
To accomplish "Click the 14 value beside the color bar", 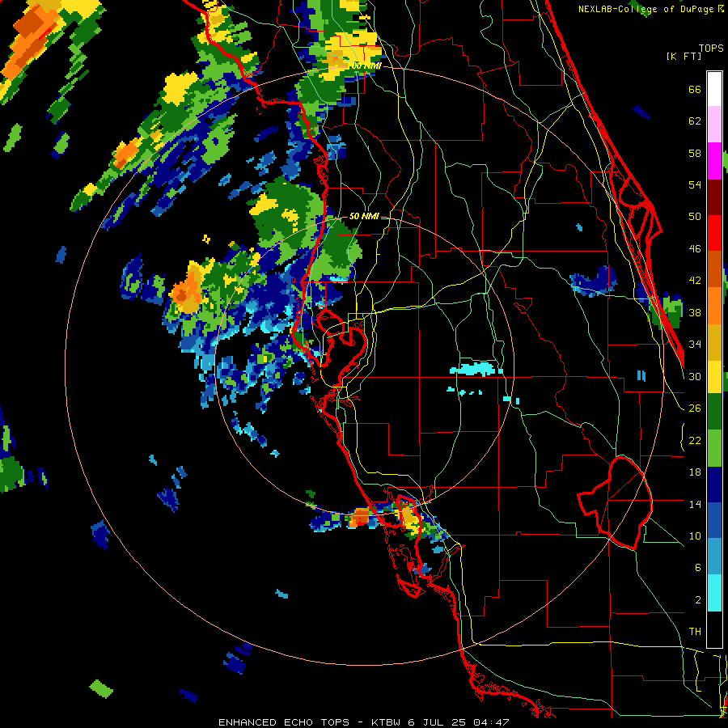I will coord(695,504).
